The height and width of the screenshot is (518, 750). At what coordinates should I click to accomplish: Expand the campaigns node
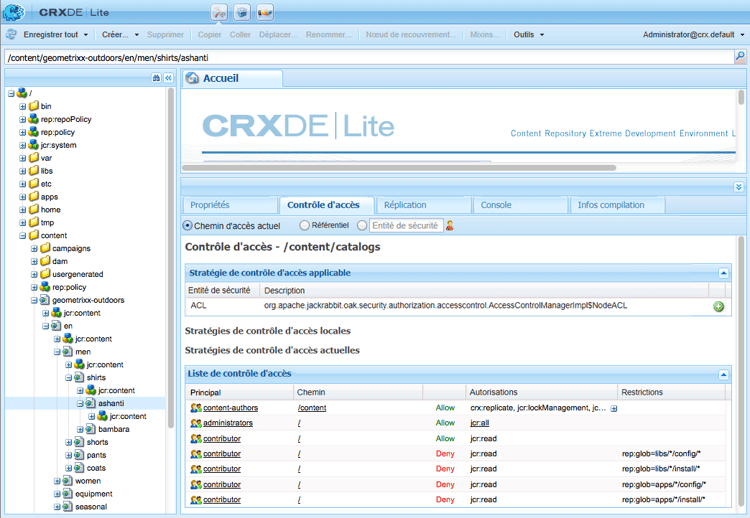(34, 248)
